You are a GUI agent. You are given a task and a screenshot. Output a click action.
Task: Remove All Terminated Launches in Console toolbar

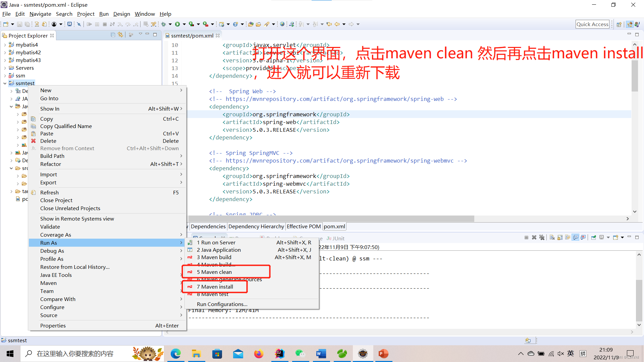pos(542,237)
